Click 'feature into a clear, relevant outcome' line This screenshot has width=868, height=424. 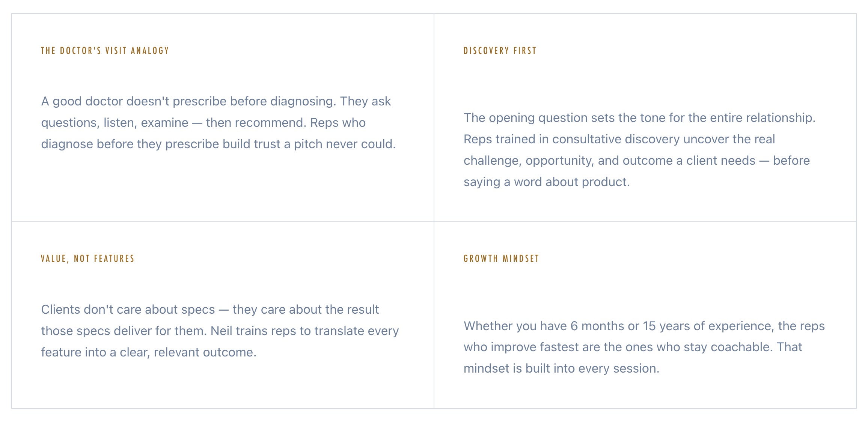149,352
